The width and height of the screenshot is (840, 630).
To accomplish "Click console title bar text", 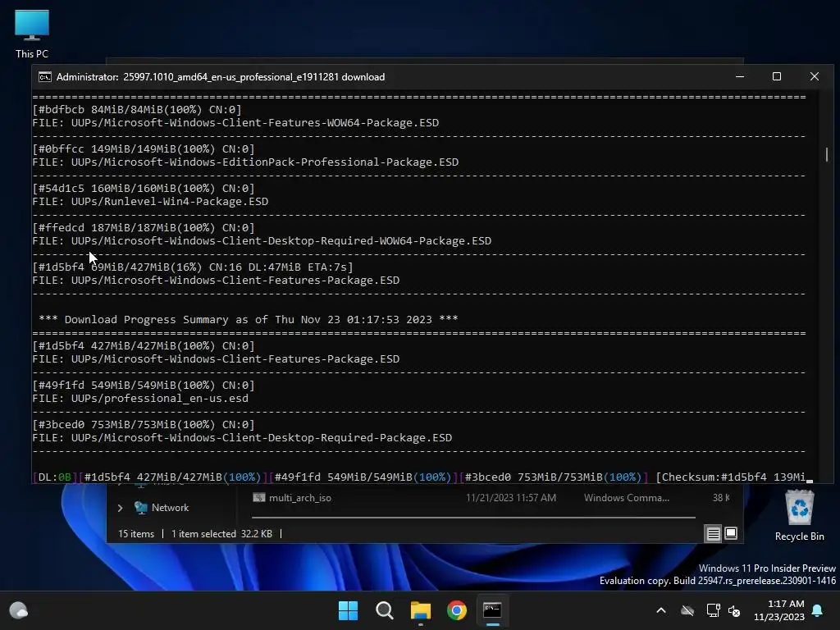I will [x=221, y=77].
